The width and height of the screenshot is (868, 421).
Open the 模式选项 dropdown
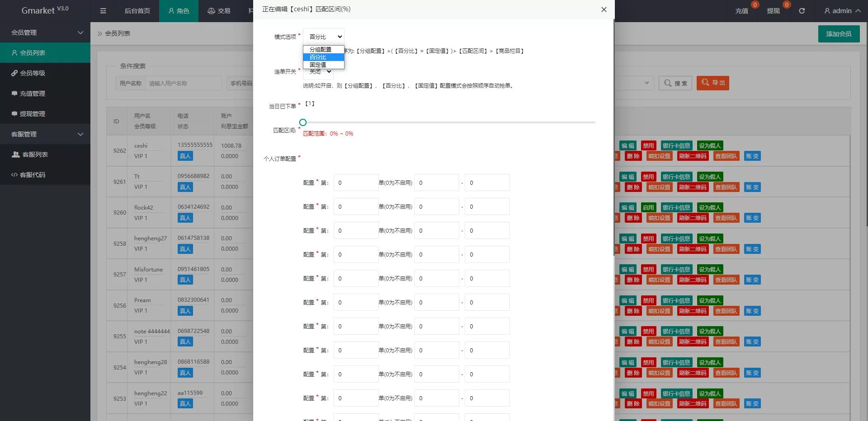point(323,37)
